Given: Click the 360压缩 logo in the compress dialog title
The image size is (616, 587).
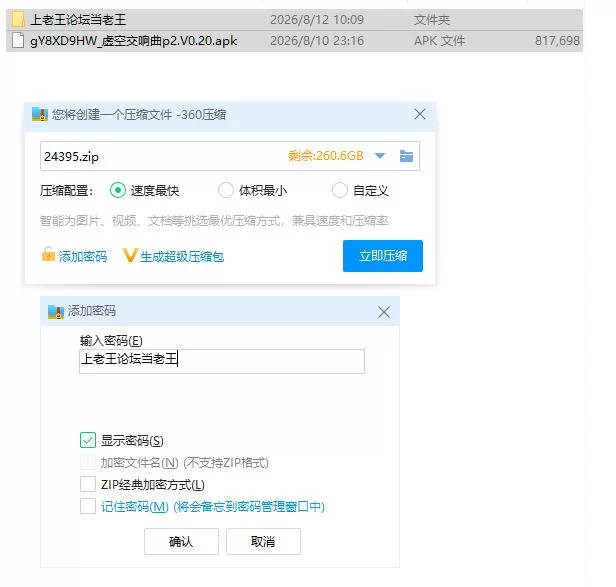Looking at the screenshot, I should point(40,114).
